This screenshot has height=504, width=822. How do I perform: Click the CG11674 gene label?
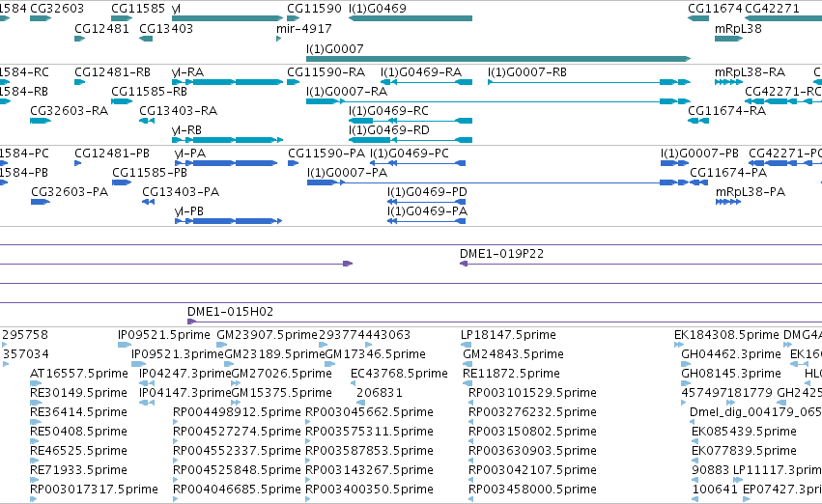click(x=715, y=9)
